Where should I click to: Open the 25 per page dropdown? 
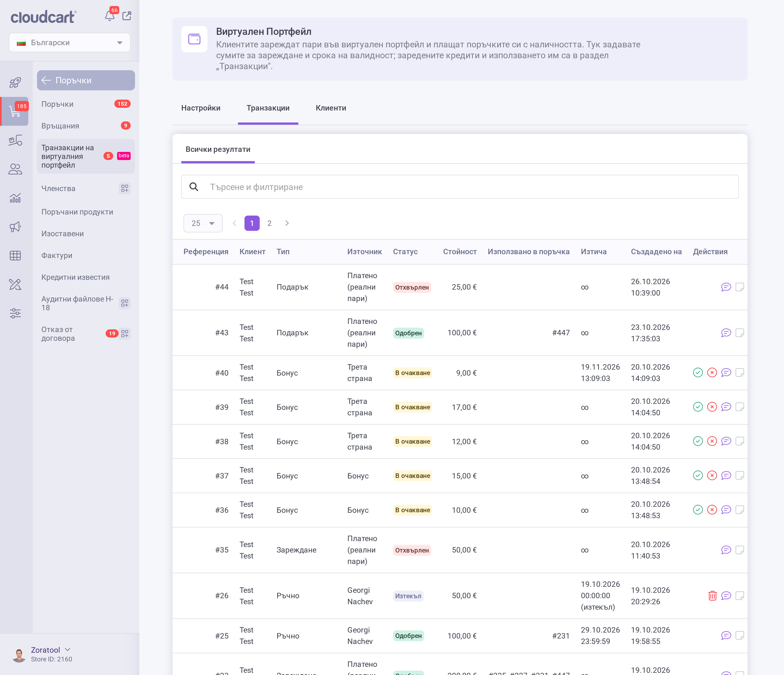(x=203, y=223)
